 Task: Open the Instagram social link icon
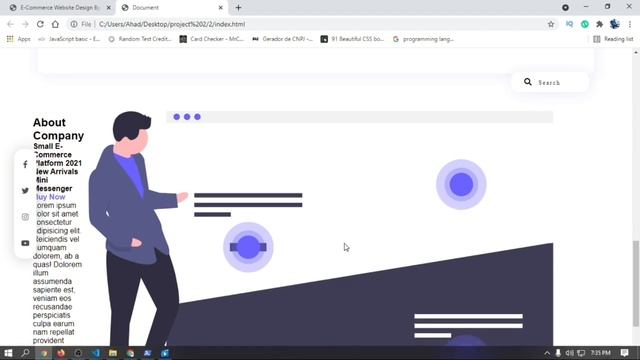(x=25, y=217)
